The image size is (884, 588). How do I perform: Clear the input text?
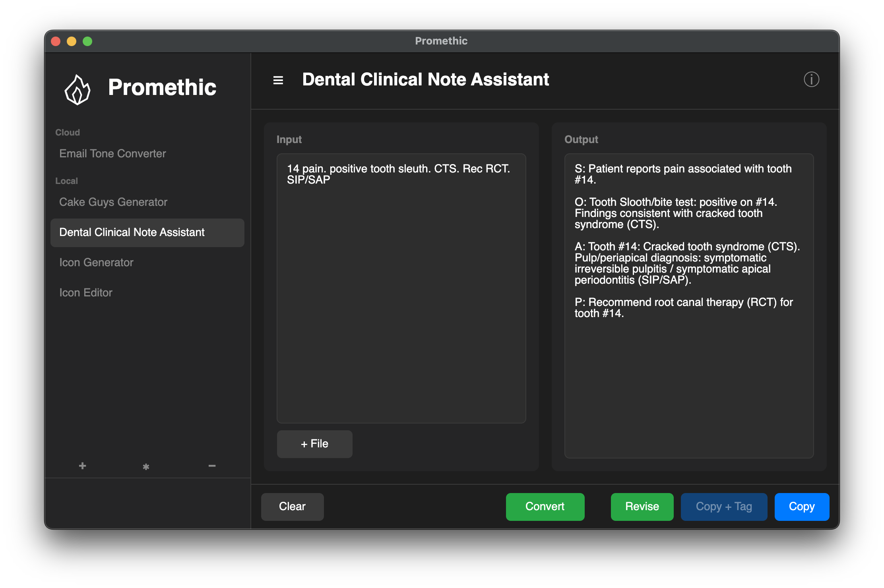point(292,507)
